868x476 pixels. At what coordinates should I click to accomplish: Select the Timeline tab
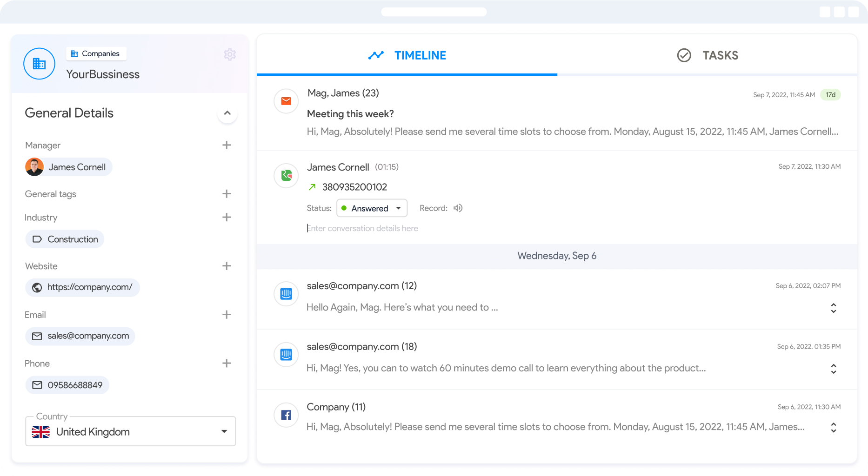[x=407, y=55]
